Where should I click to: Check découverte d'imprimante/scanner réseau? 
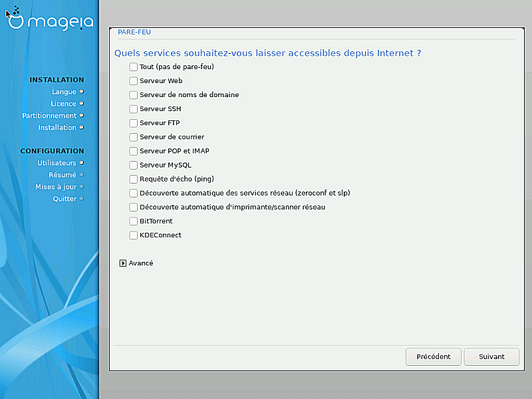pyautogui.click(x=134, y=207)
